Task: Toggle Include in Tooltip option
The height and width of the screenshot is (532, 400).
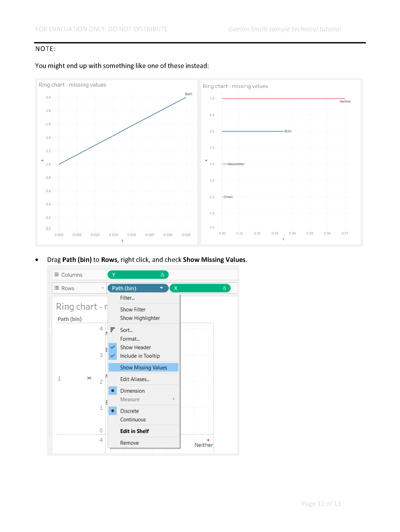Action: [x=140, y=356]
